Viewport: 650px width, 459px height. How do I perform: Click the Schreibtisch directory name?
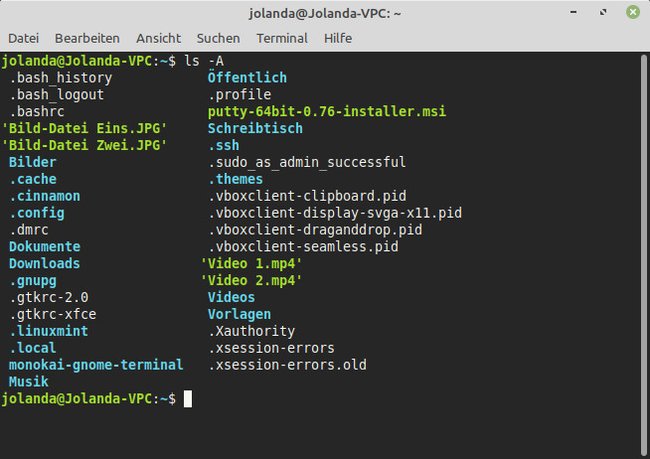[x=255, y=129]
